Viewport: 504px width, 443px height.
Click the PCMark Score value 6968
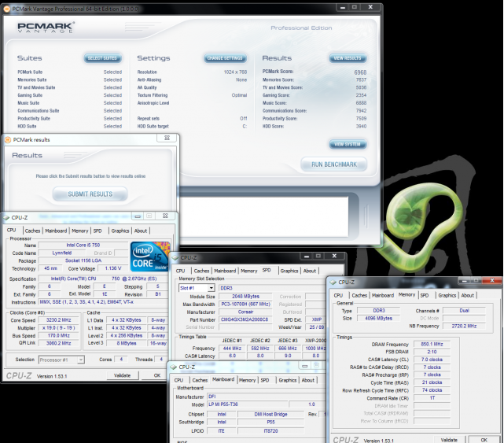pos(360,72)
